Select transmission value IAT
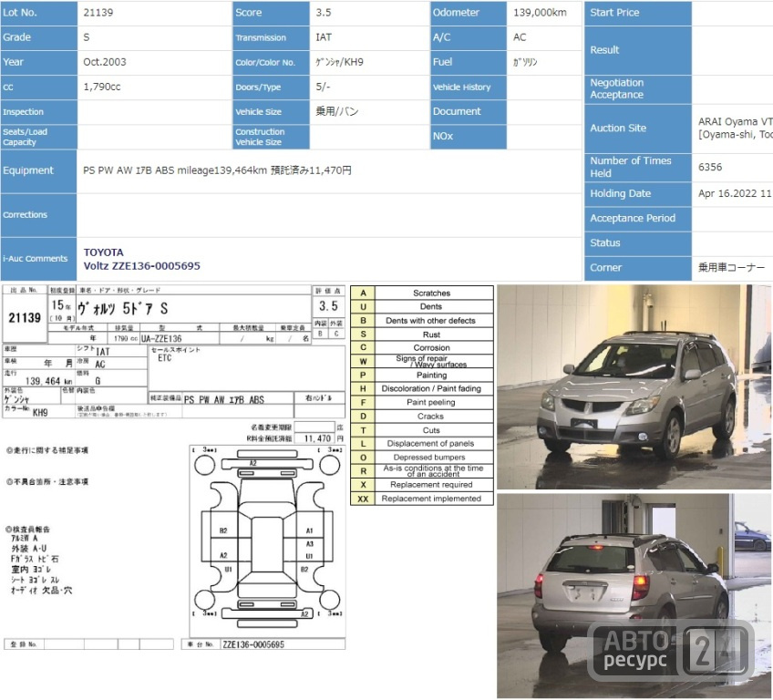Viewport: 773px width, 700px height. [324, 37]
